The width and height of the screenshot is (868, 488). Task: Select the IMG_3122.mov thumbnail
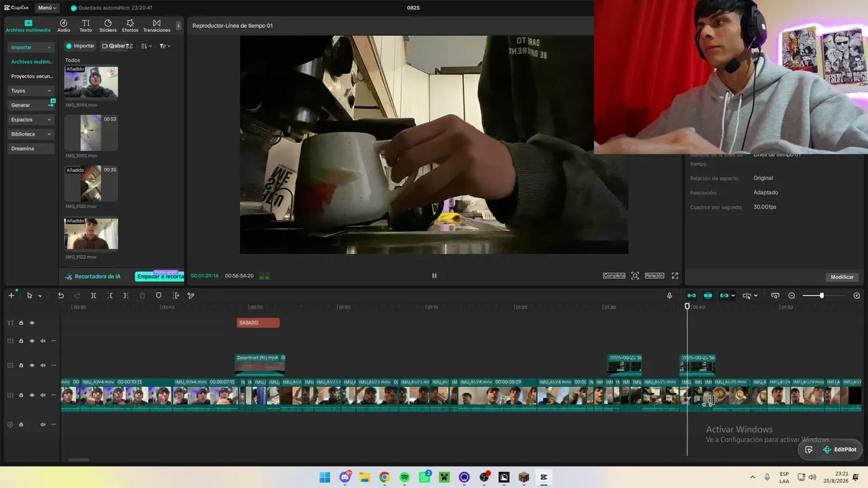click(91, 234)
